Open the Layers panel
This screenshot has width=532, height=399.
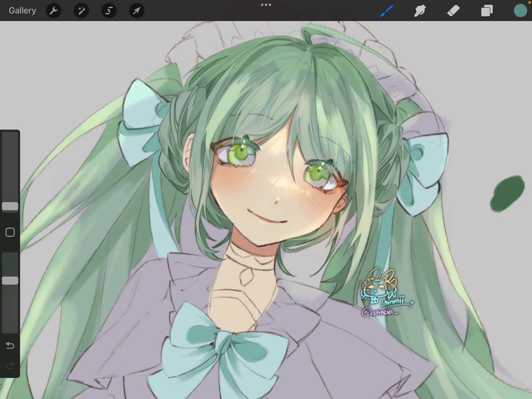[487, 11]
